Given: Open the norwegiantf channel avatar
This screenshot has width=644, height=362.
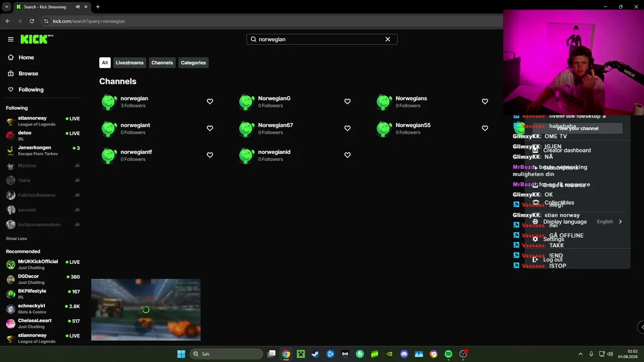Looking at the screenshot, I should point(109,155).
